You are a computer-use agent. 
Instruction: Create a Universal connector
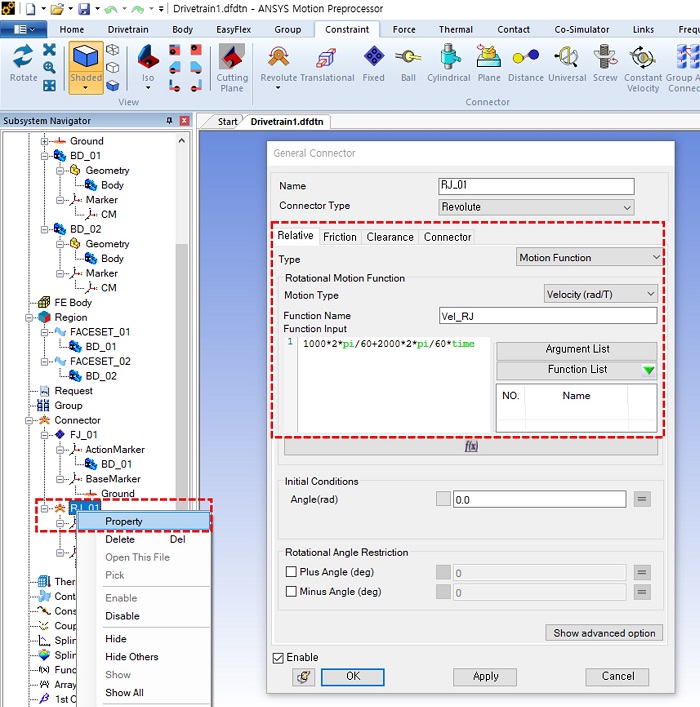click(x=567, y=63)
